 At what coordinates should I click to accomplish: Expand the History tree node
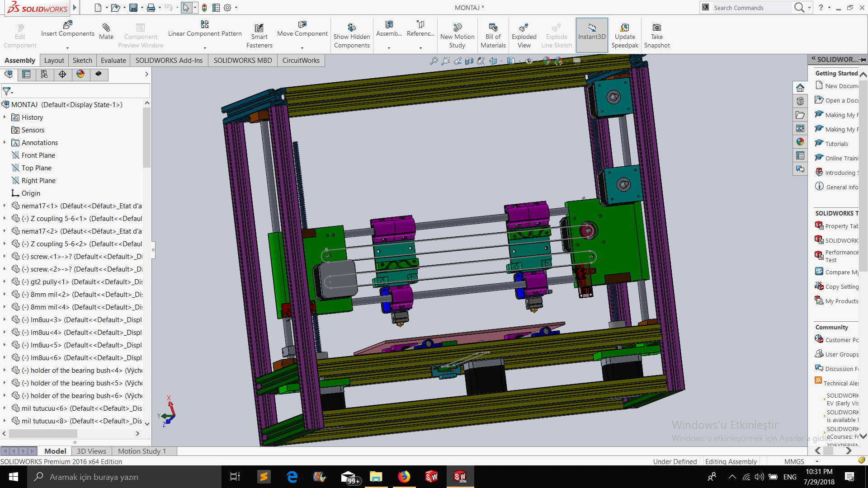pos(5,117)
